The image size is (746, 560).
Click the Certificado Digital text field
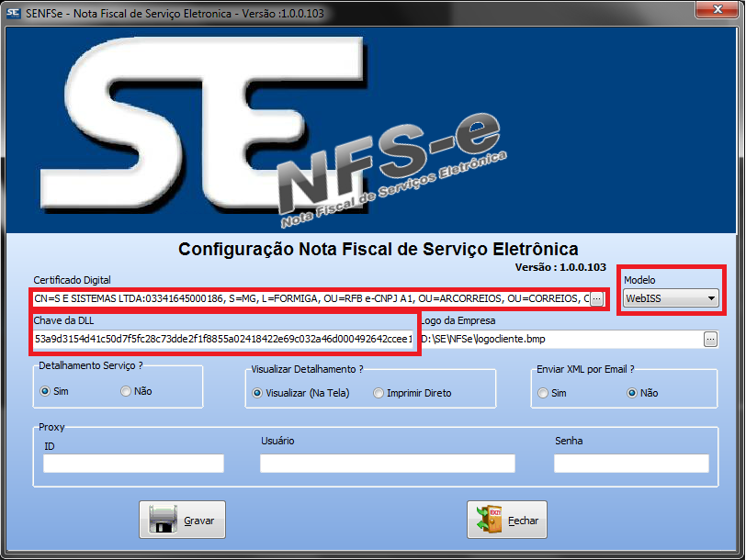click(308, 299)
